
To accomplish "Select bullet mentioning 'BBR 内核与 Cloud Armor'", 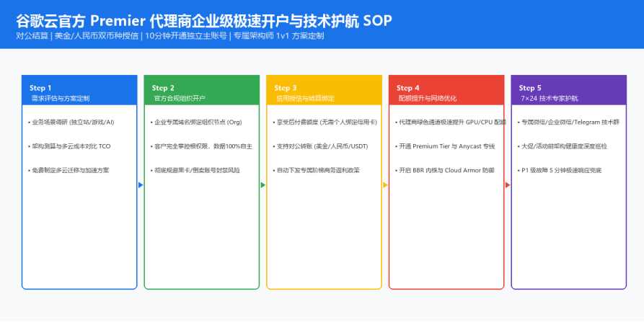I will coord(444,170).
